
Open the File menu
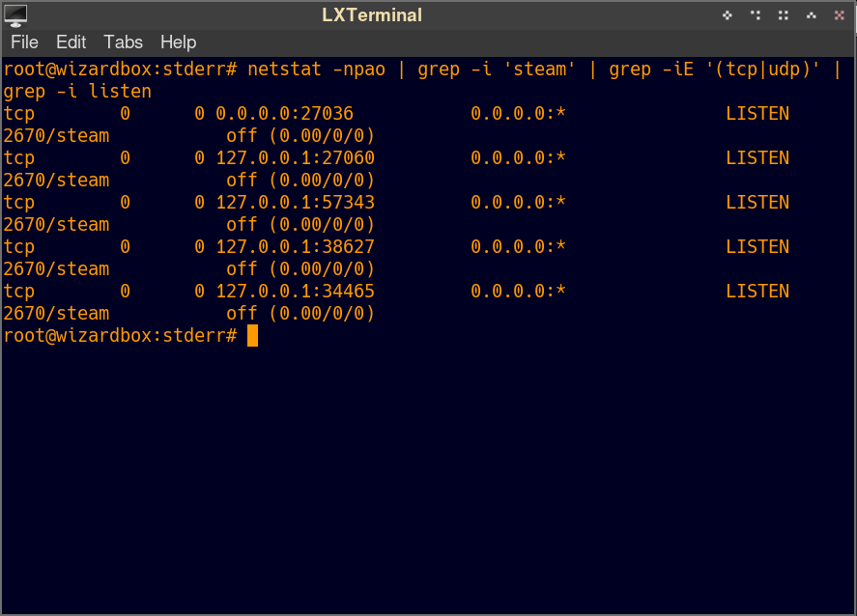click(24, 42)
